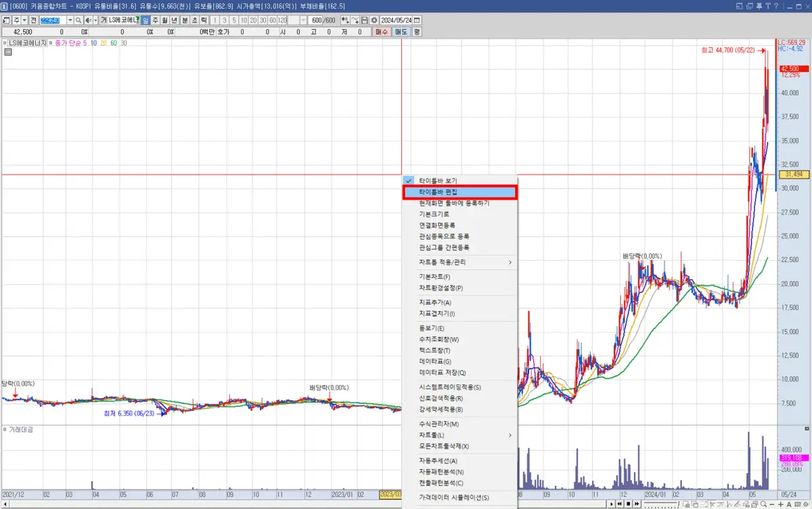Click the 거 button before stock name

(104, 20)
